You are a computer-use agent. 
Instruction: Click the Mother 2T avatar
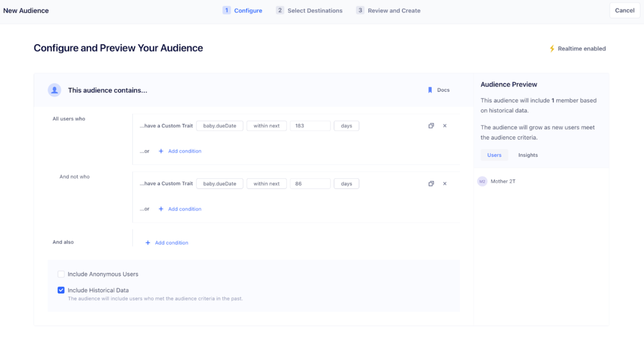pos(482,181)
